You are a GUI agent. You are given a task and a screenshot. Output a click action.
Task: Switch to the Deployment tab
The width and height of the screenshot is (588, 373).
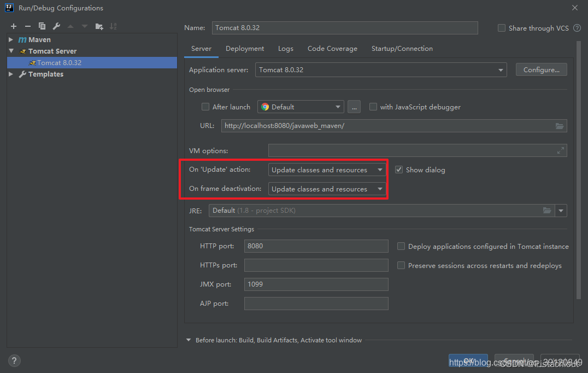(x=245, y=49)
